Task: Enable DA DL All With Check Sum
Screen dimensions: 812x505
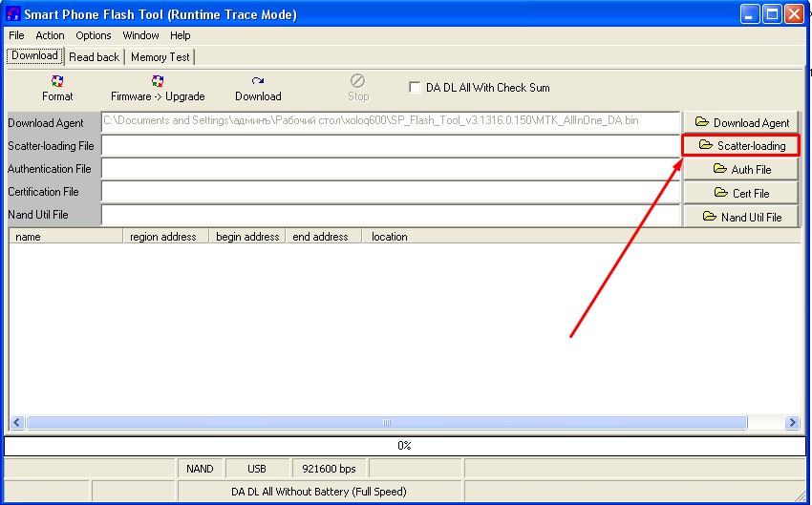Action: click(415, 87)
